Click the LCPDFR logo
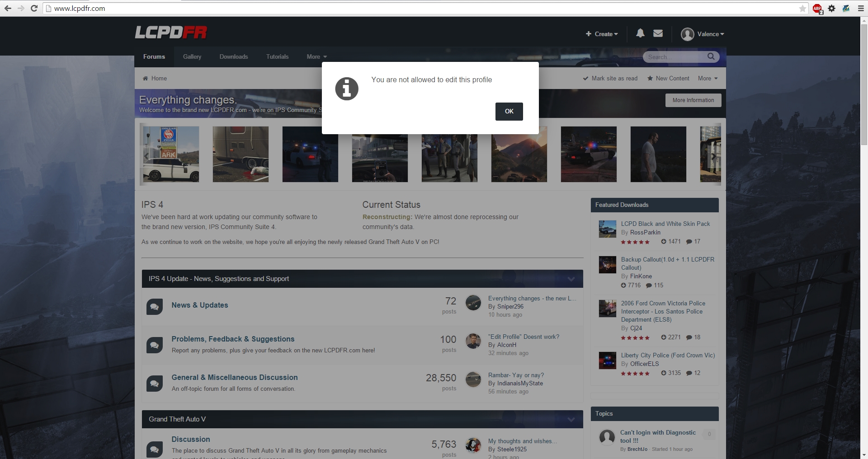 (x=171, y=33)
